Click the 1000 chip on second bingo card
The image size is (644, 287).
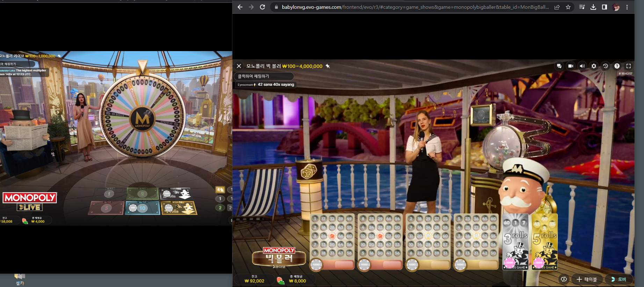pyautogui.click(x=364, y=264)
